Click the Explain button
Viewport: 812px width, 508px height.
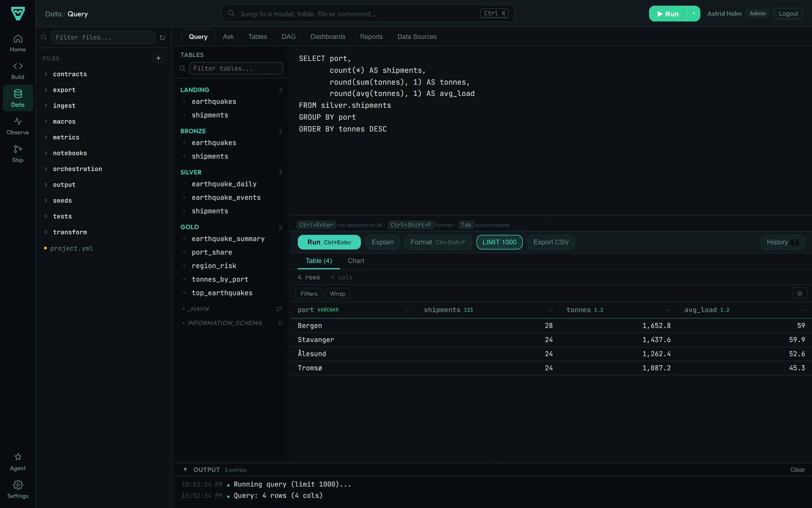point(382,242)
